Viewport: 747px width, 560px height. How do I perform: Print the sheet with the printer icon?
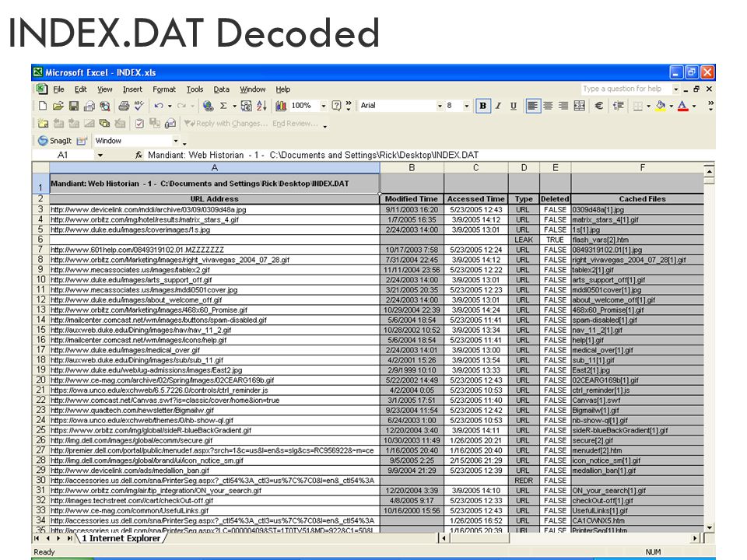point(124,106)
